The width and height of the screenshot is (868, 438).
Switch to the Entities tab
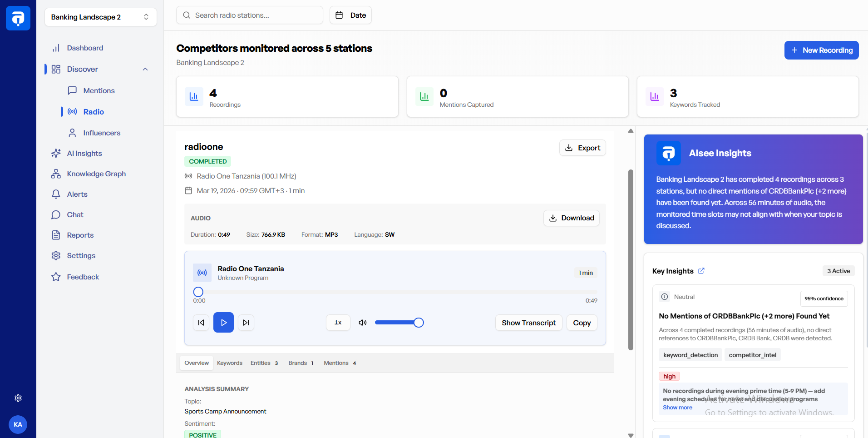[264, 363]
